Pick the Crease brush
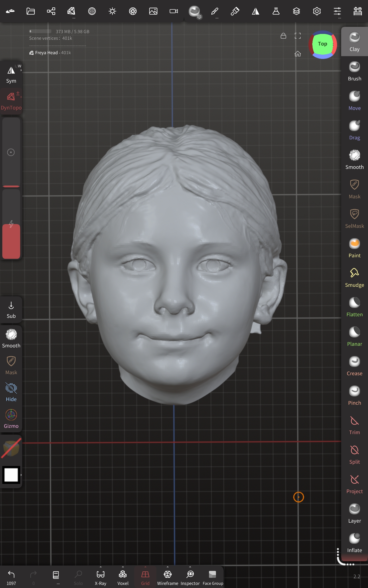368x588 pixels. coord(354,366)
